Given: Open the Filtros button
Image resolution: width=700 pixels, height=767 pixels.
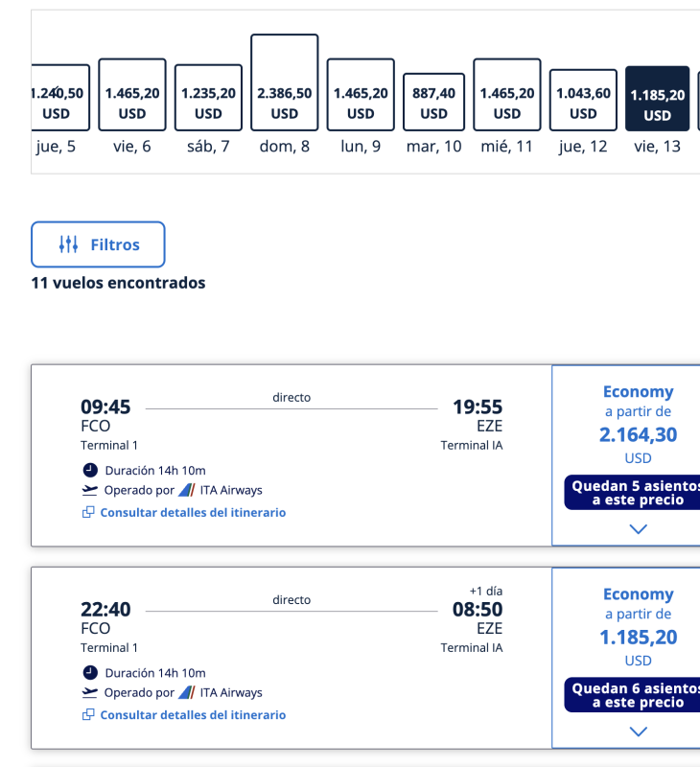Looking at the screenshot, I should [x=98, y=244].
